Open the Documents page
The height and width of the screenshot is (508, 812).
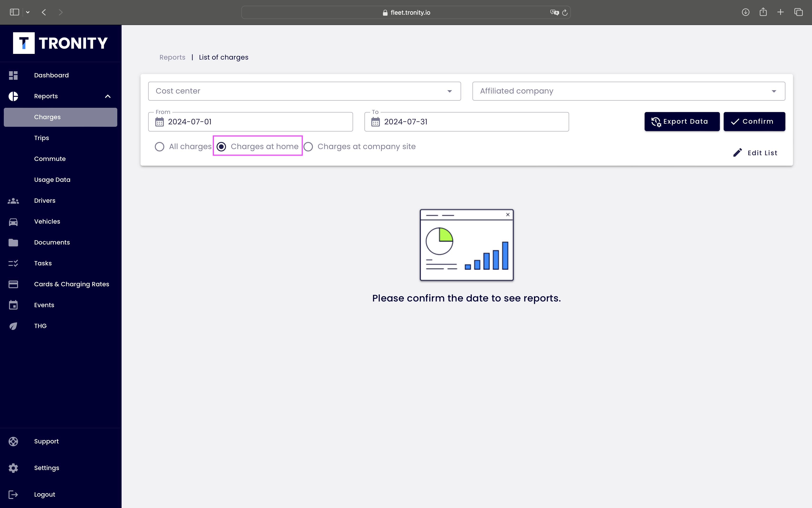pyautogui.click(x=61, y=243)
